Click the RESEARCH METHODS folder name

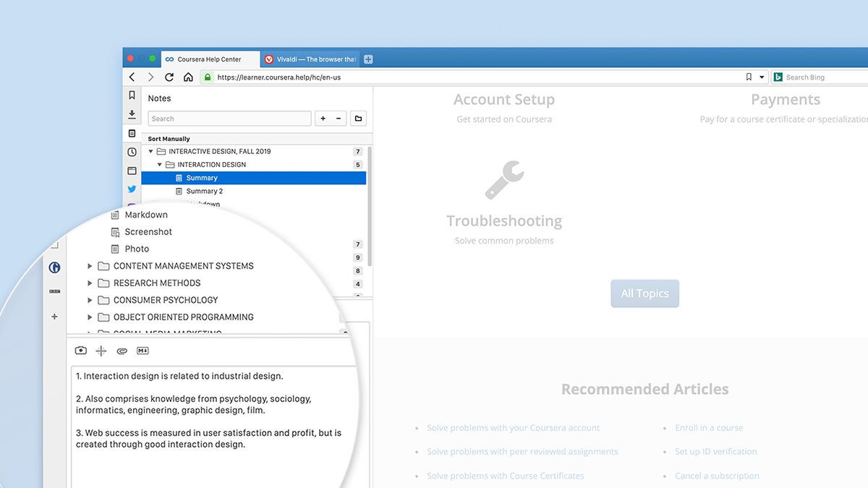point(157,283)
